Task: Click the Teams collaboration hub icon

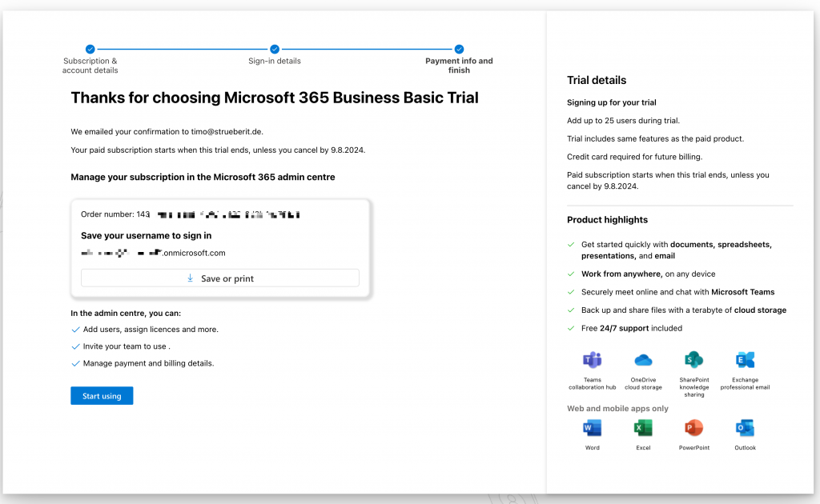Action: coord(593,360)
